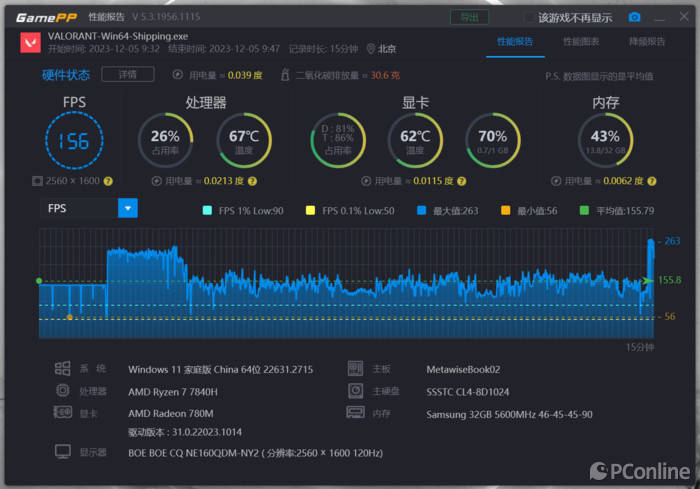This screenshot has width=700, height=489.
Task: Click the memory module icon beside Samsung 32GB
Action: (x=355, y=412)
